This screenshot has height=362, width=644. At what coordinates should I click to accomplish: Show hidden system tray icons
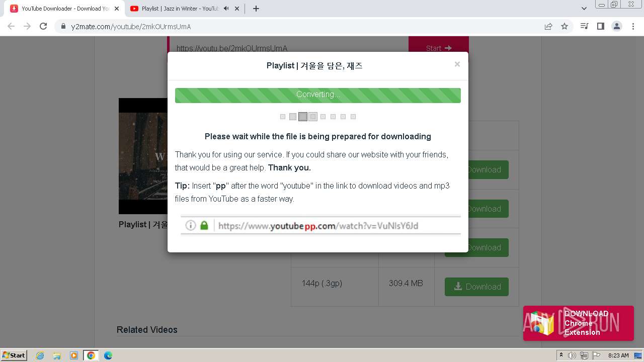pyautogui.click(x=561, y=355)
